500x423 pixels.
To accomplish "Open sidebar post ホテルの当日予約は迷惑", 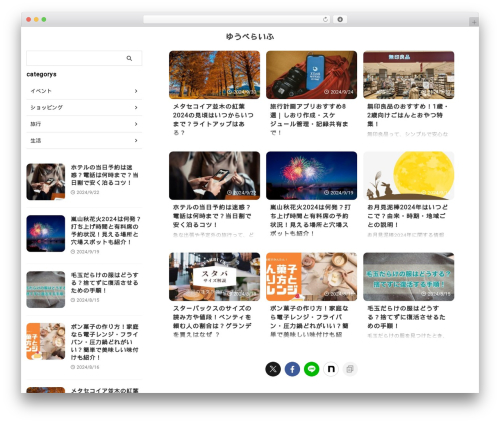I will tap(104, 175).
